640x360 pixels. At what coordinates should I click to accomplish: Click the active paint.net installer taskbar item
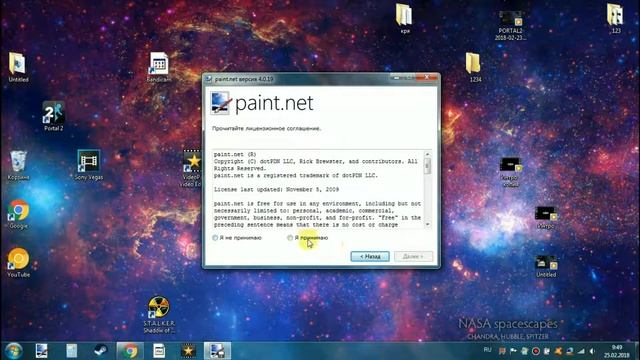[217, 351]
